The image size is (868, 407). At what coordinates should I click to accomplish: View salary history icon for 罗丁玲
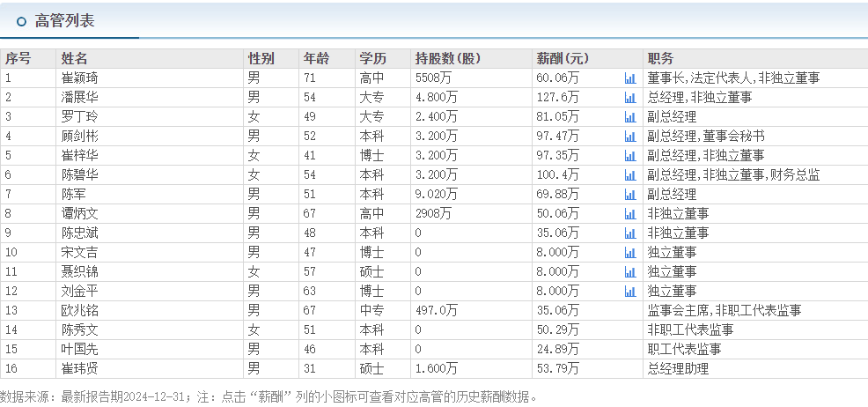pyautogui.click(x=629, y=117)
